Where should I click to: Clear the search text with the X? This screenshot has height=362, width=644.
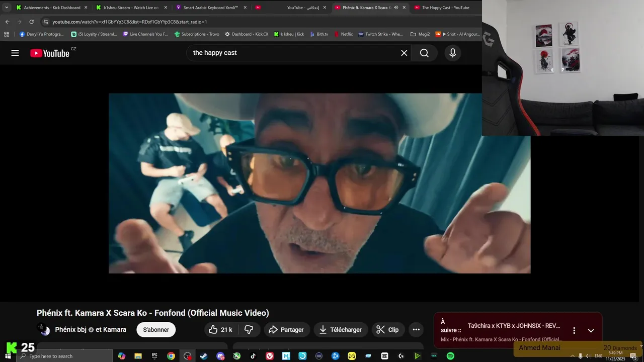tap(404, 53)
